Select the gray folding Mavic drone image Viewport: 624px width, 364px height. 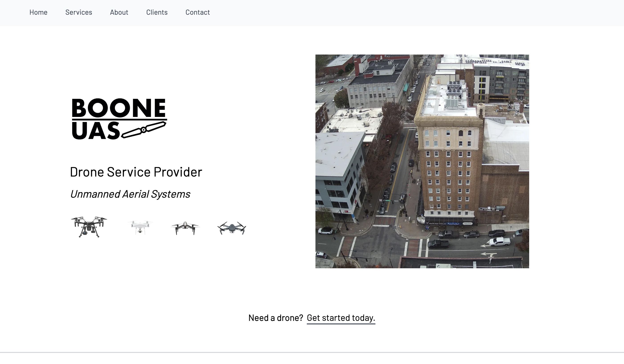(x=232, y=228)
